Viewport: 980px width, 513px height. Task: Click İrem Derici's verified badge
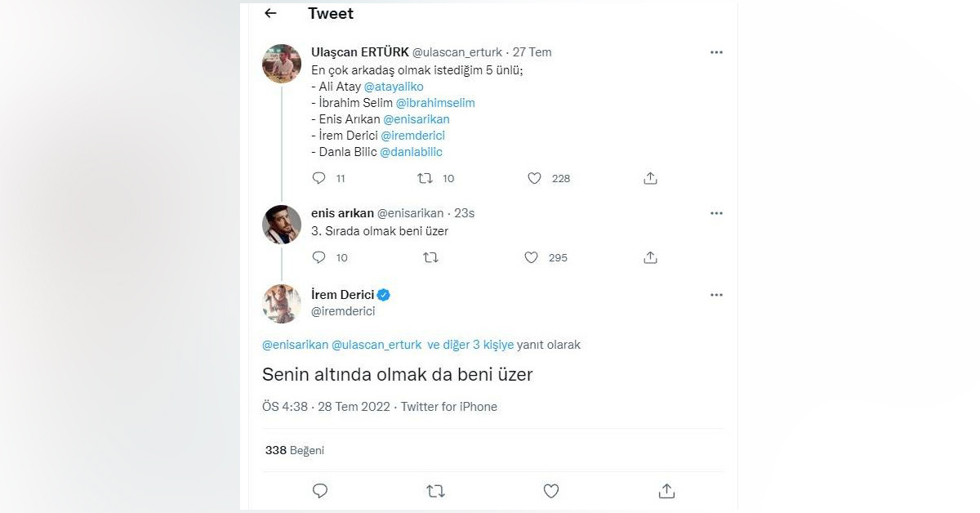pyautogui.click(x=384, y=295)
